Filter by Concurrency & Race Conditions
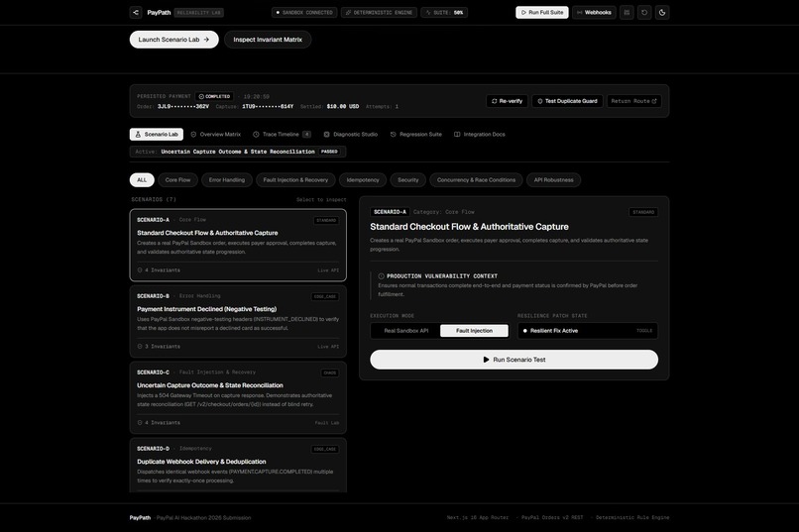Screen dimensions: 799x532 (x=476, y=179)
